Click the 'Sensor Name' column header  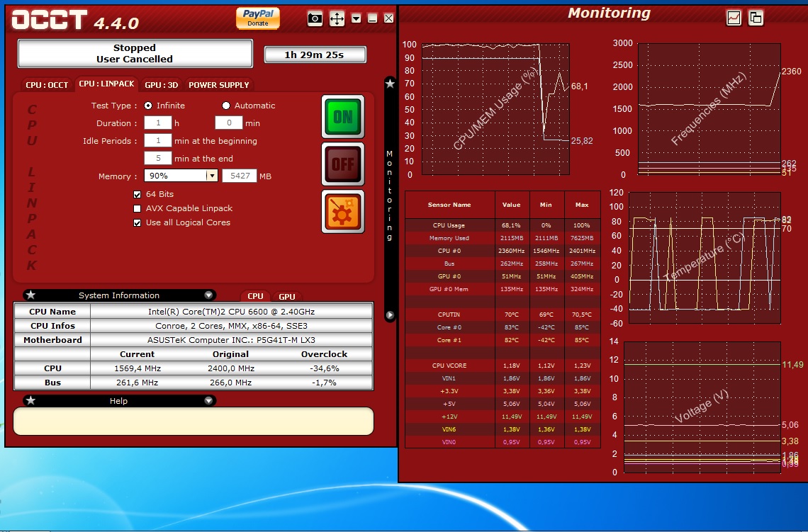[449, 205]
